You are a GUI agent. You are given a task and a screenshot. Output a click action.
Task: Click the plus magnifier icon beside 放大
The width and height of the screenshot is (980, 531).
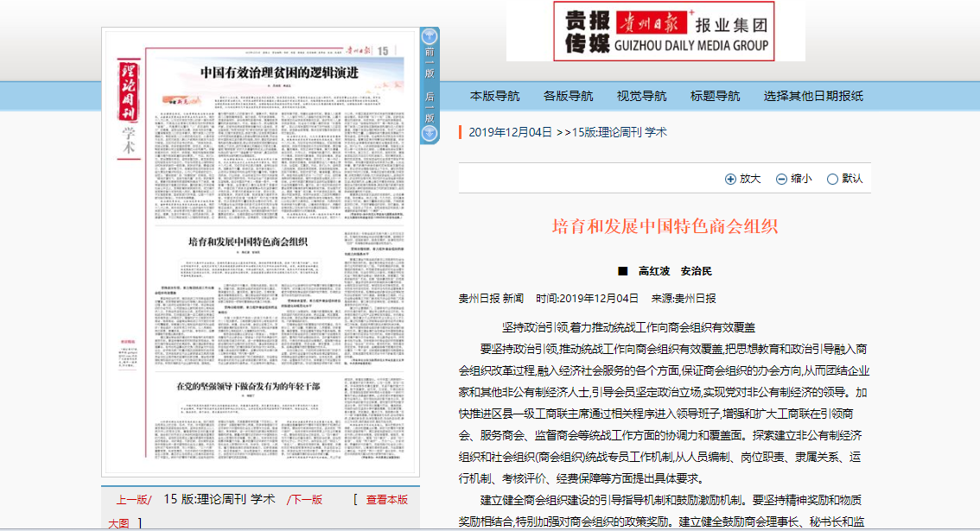[x=730, y=179]
